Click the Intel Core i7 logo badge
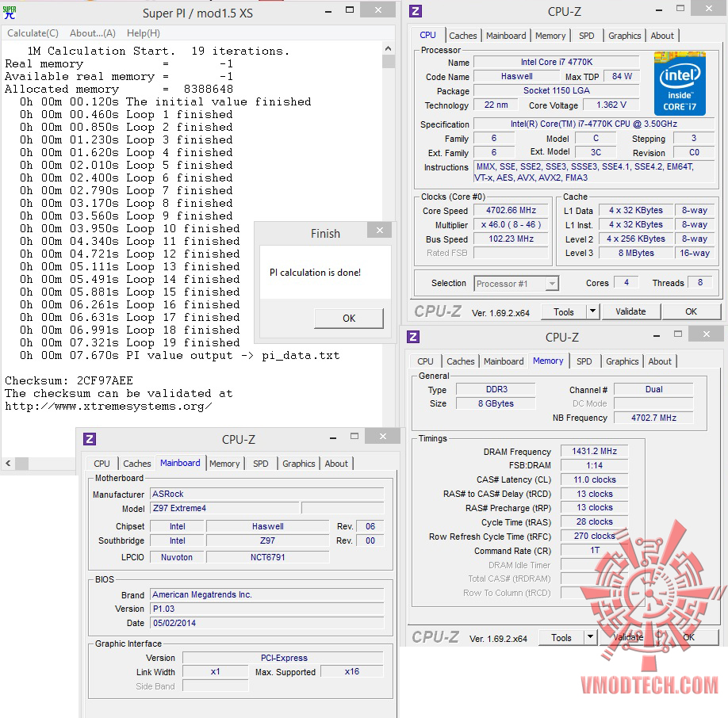This screenshot has height=718, width=728. click(680, 83)
